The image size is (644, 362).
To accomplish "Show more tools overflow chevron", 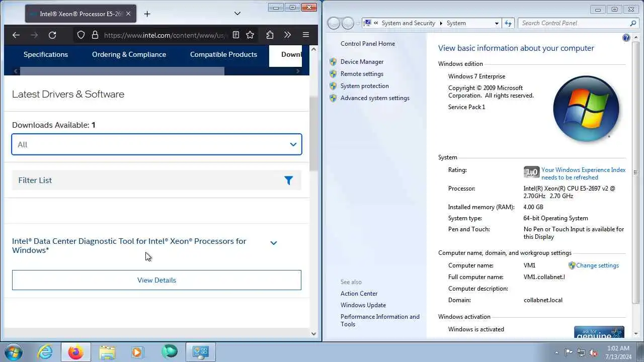I will pyautogui.click(x=287, y=35).
